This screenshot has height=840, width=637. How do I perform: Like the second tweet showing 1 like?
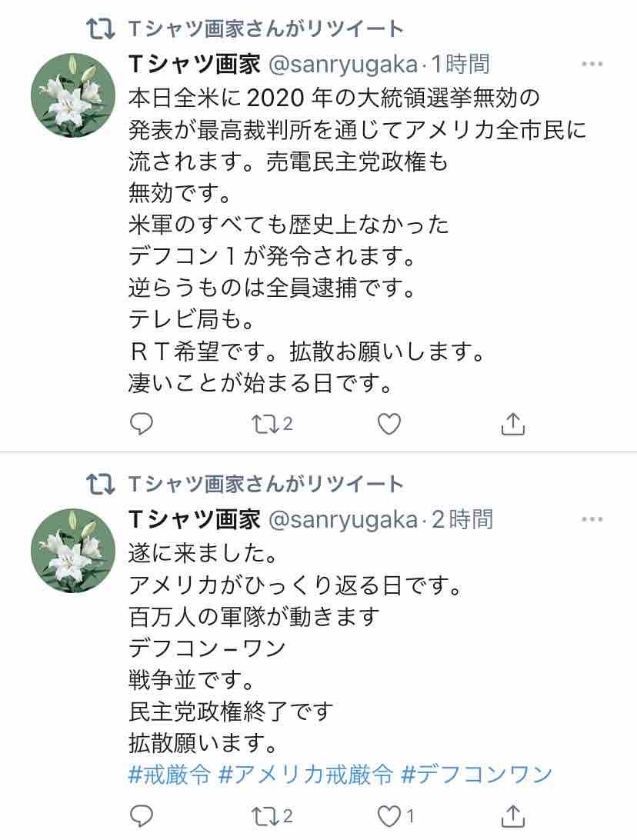point(392,815)
